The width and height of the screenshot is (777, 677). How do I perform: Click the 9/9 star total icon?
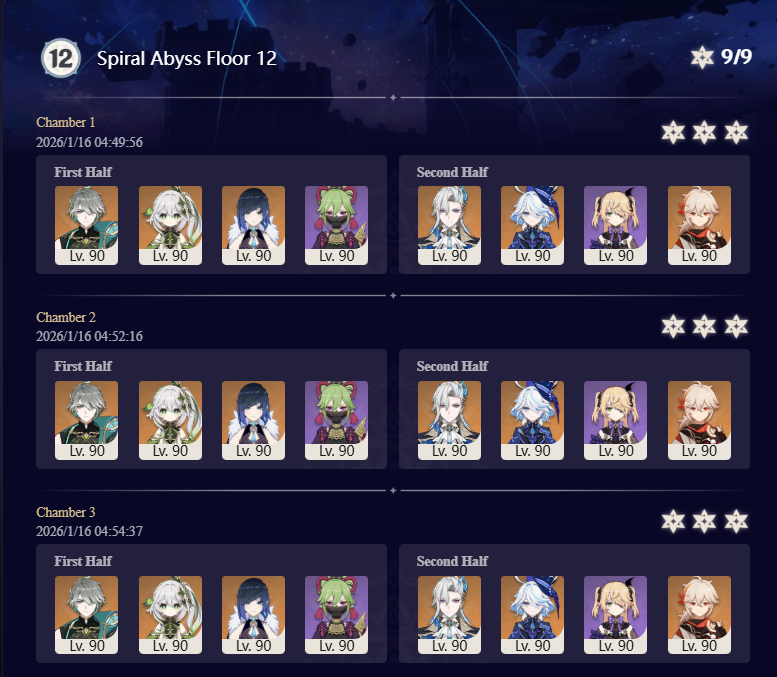point(702,57)
